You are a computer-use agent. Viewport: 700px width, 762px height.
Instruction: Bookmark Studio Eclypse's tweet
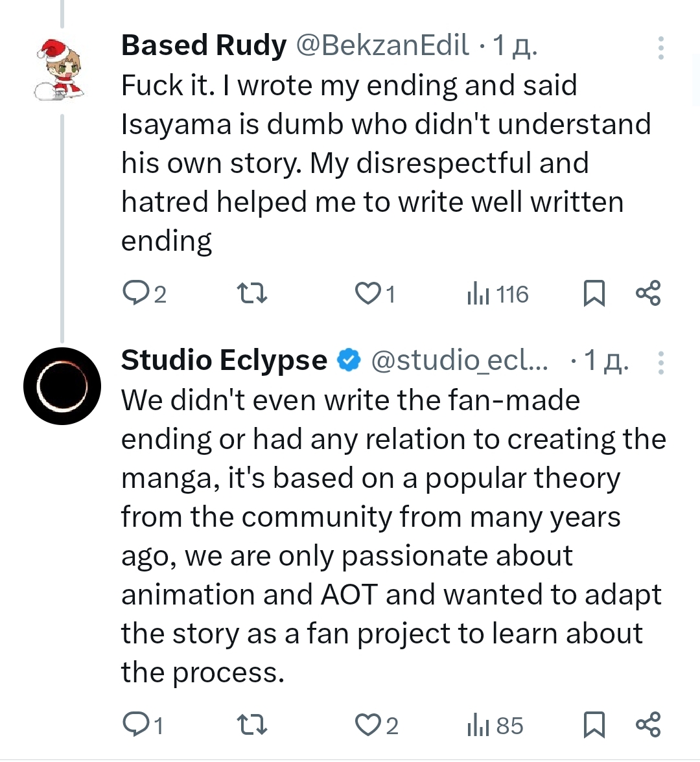(x=594, y=724)
